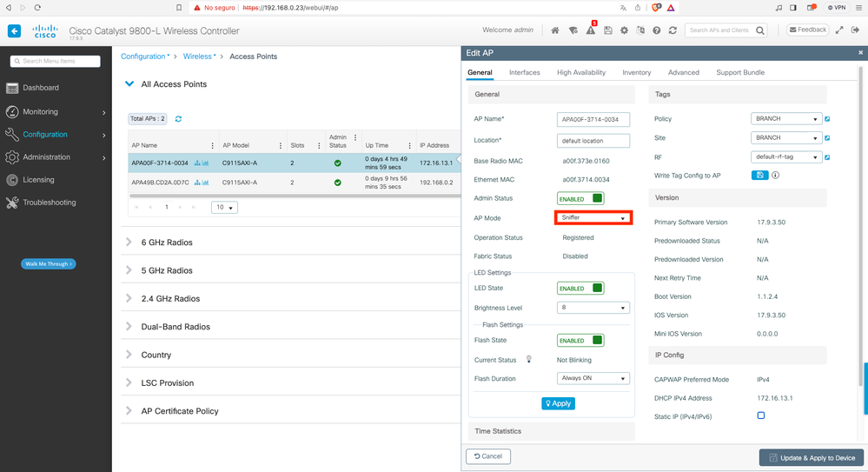Expand the Dual-Band Radios section
The height and width of the screenshot is (472, 868).
click(x=129, y=327)
